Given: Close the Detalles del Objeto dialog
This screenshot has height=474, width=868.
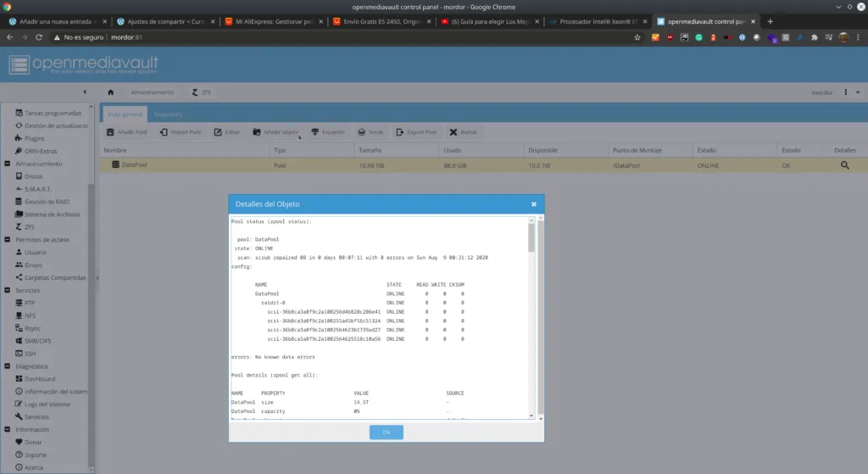Looking at the screenshot, I should [x=534, y=204].
